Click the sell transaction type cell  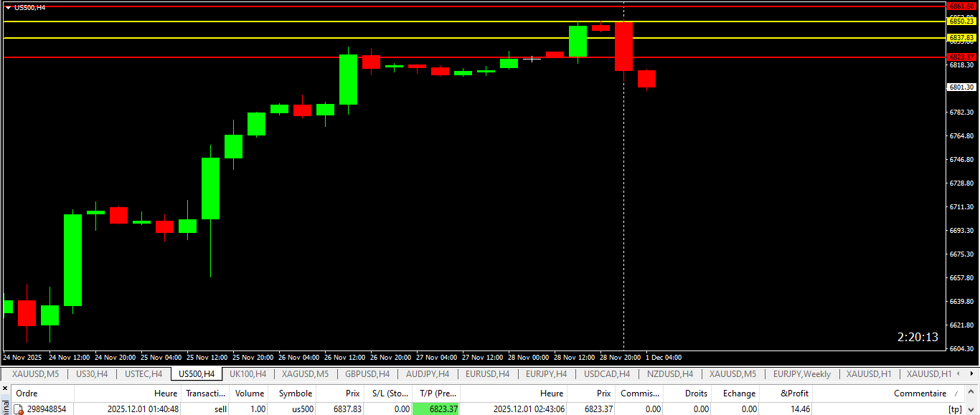coord(219,409)
